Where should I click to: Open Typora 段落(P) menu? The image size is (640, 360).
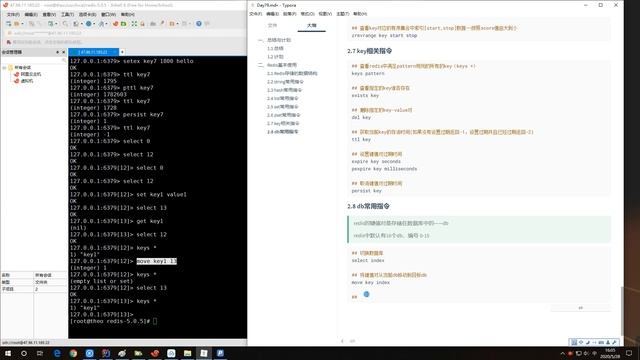[289, 14]
